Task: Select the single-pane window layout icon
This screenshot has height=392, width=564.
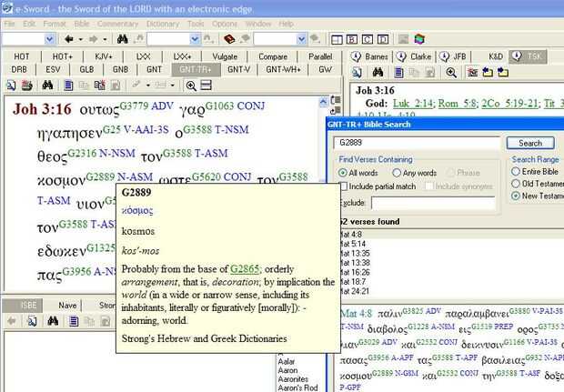Action: [x=337, y=39]
